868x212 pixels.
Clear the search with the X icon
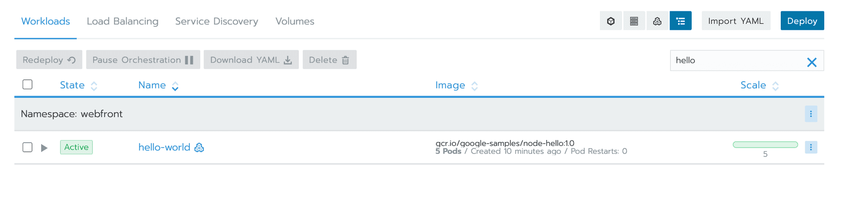click(811, 62)
